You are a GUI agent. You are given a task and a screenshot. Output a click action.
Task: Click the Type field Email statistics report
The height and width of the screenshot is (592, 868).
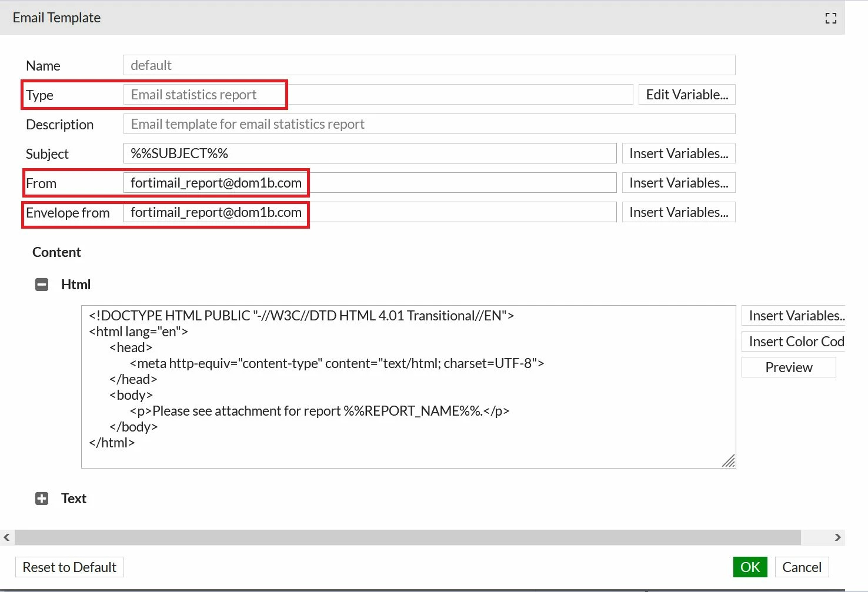[x=378, y=95]
